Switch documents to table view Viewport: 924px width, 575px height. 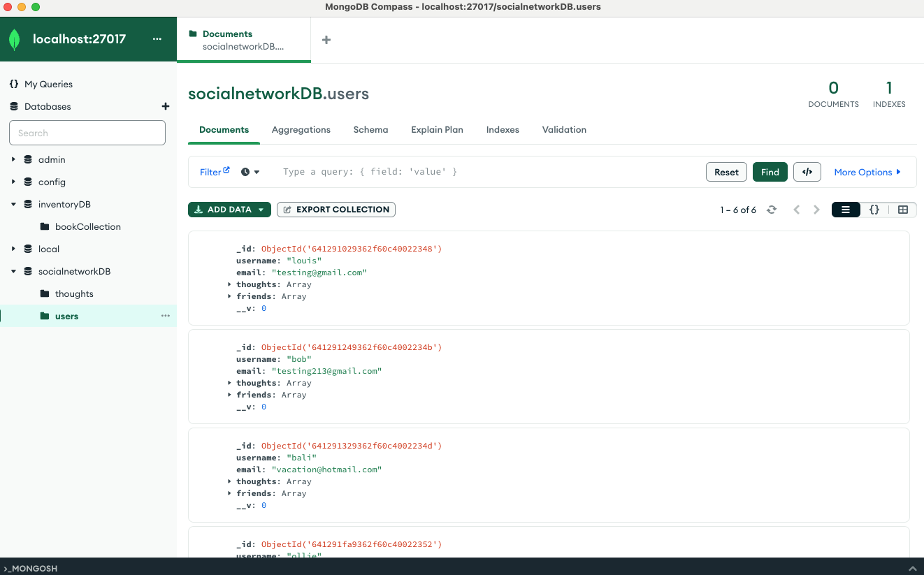904,209
